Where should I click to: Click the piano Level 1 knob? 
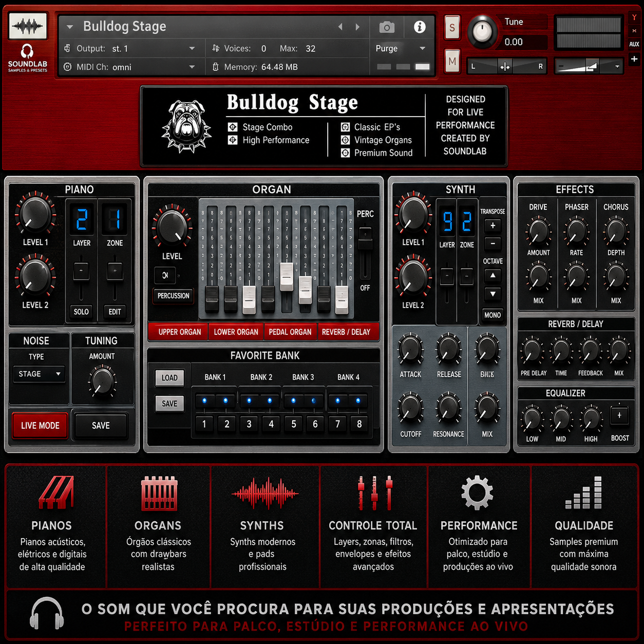tap(34, 215)
